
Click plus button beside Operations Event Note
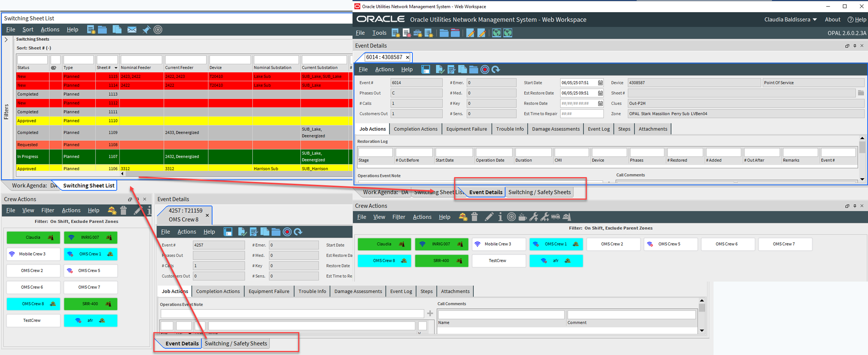tap(430, 314)
